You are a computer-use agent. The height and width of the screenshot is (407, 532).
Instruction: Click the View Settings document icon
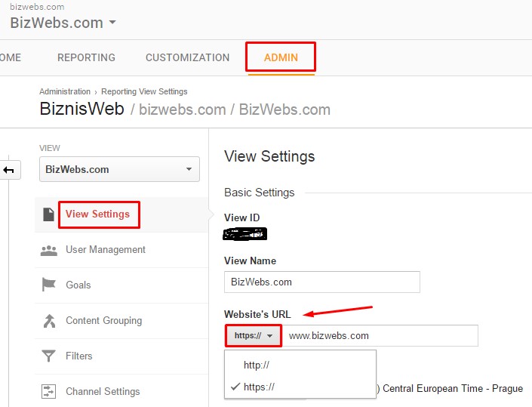click(x=48, y=214)
